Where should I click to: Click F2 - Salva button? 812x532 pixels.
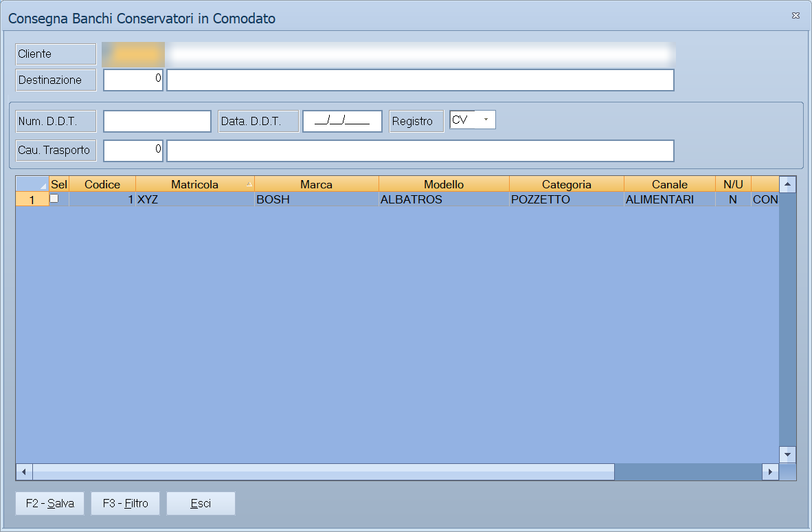[49, 504]
